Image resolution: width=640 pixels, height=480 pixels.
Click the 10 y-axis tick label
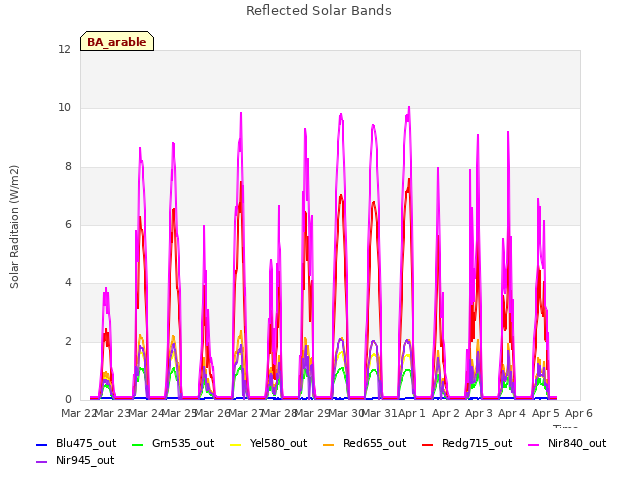pos(64,108)
